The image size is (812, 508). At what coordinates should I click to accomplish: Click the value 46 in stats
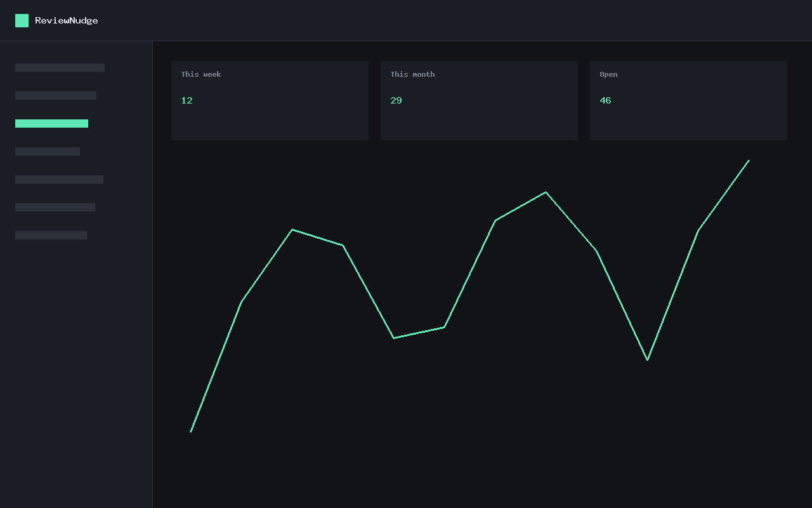[x=605, y=100]
